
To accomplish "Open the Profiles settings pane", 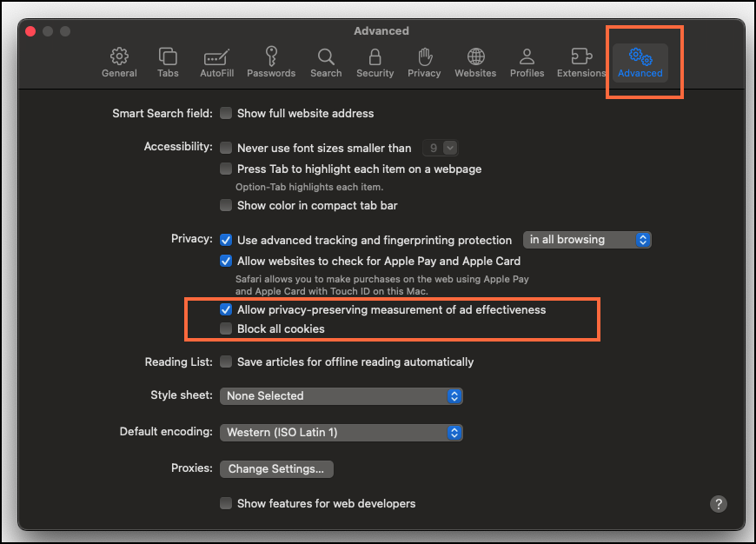I will pyautogui.click(x=527, y=63).
